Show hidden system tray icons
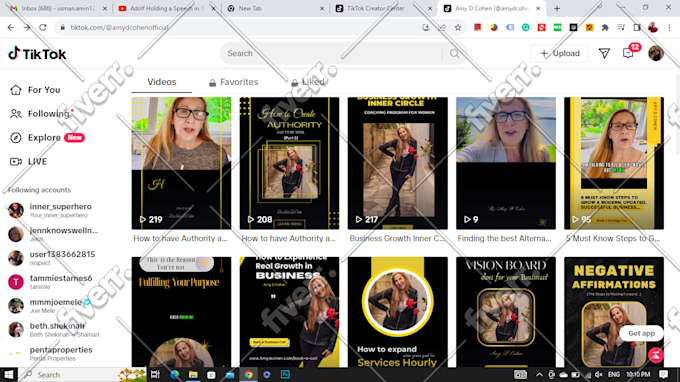 539,374
